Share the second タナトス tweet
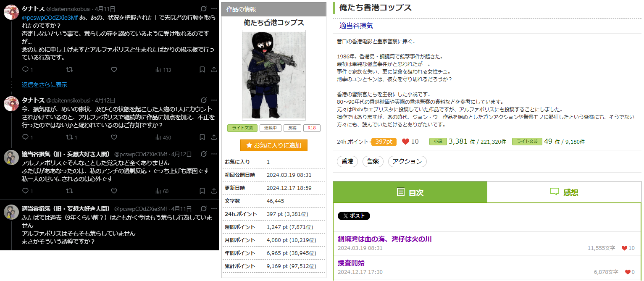Screen dimensions: 644x281 (x=214, y=137)
